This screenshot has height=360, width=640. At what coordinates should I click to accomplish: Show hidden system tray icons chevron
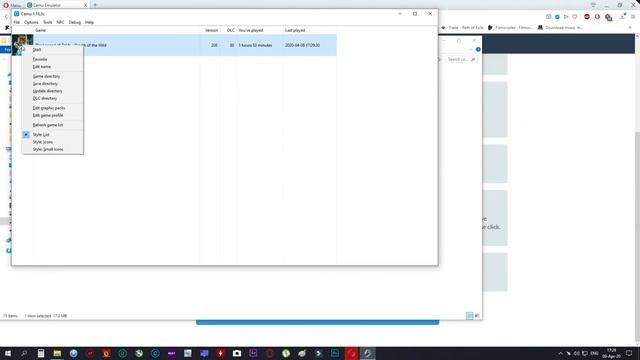point(560,353)
